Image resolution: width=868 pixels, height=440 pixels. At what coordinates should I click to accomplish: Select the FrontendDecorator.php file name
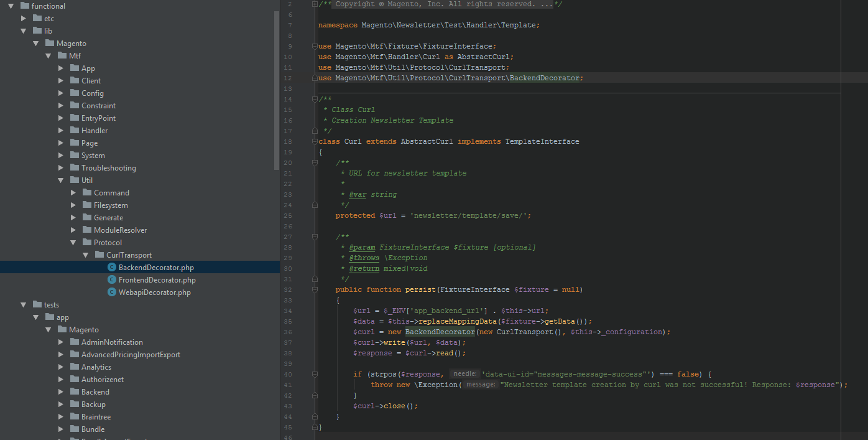coord(157,280)
